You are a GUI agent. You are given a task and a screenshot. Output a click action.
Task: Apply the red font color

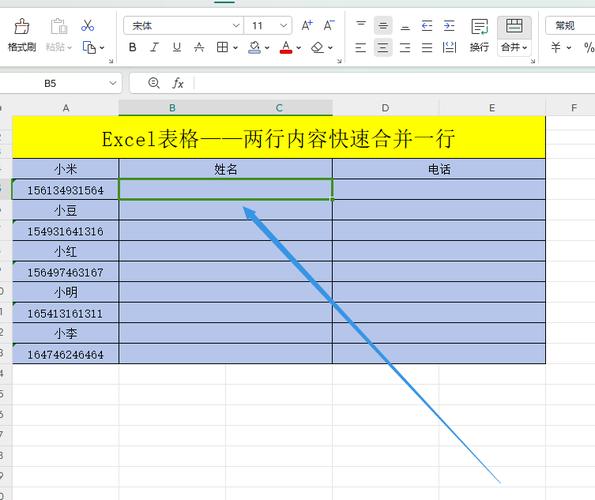tap(286, 47)
